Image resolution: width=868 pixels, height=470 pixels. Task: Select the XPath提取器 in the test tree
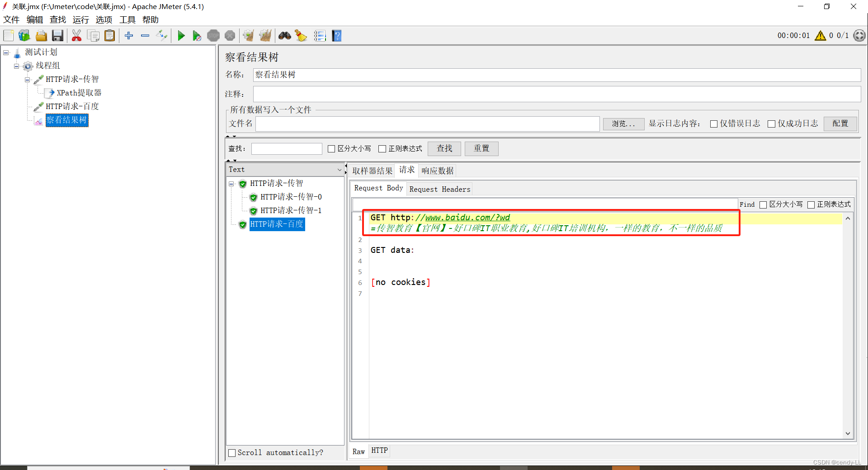[79, 93]
